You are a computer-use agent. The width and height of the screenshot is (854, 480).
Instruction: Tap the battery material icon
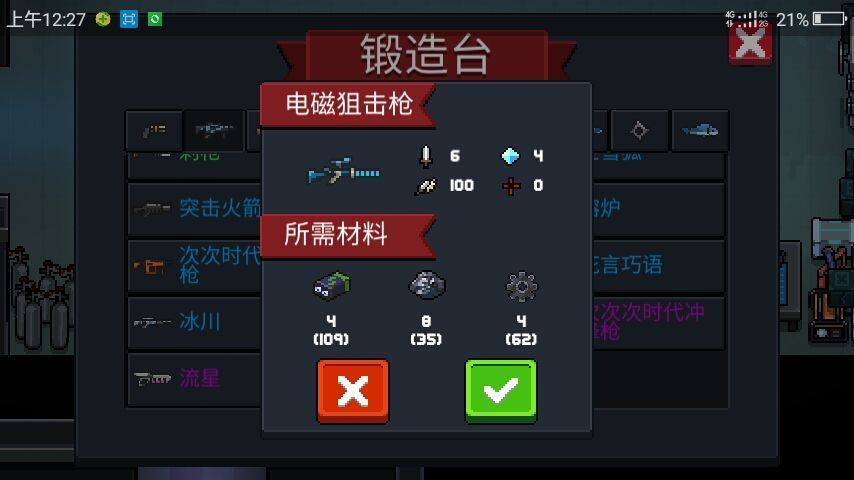(x=332, y=285)
